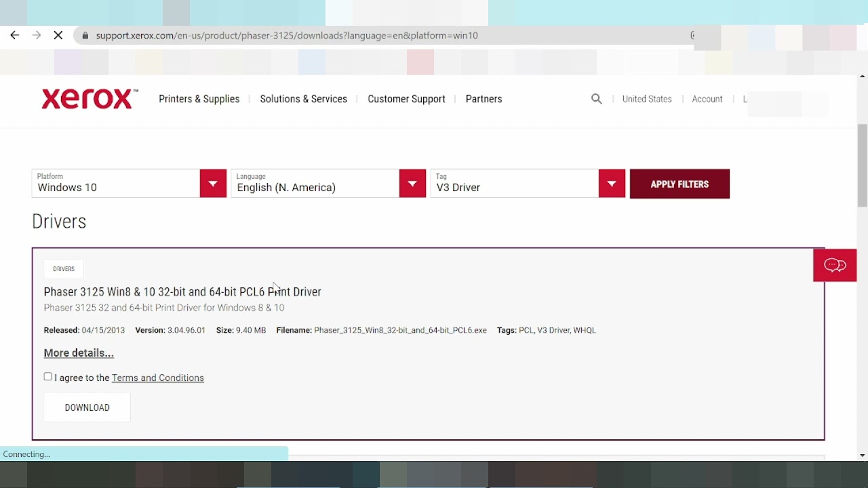The width and height of the screenshot is (868, 488).
Task: Open More details link
Action: [79, 353]
